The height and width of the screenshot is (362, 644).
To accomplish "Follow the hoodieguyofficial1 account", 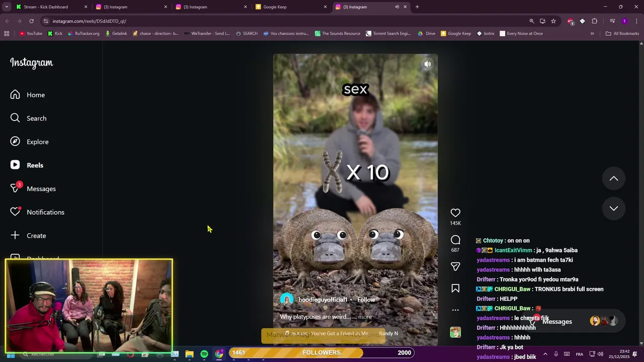I will tap(366, 300).
